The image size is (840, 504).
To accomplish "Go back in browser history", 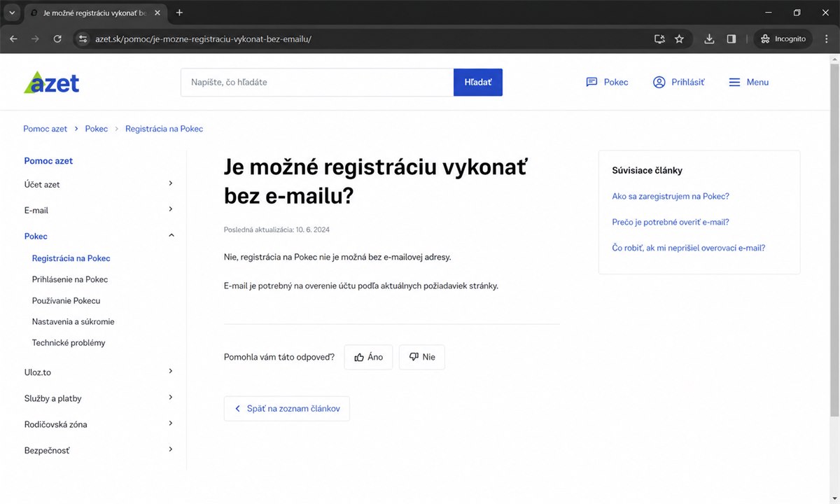I will click(13, 39).
